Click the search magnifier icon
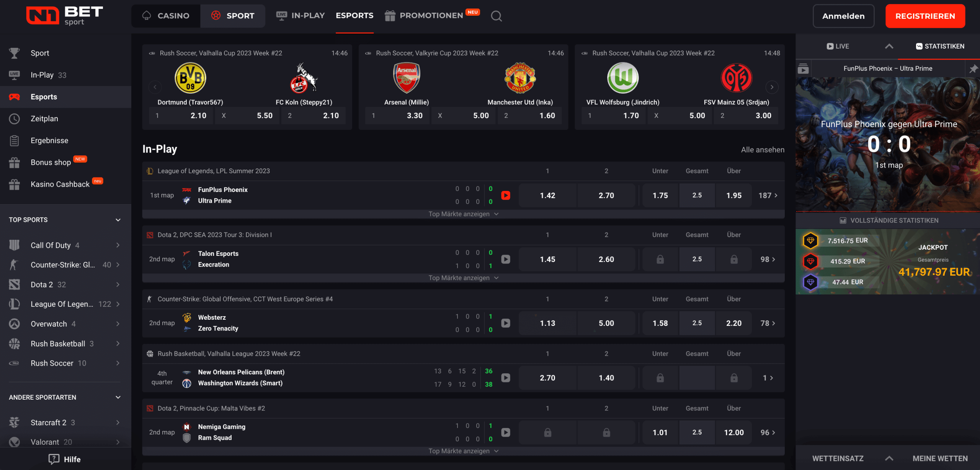This screenshot has width=980, height=470. (x=496, y=16)
